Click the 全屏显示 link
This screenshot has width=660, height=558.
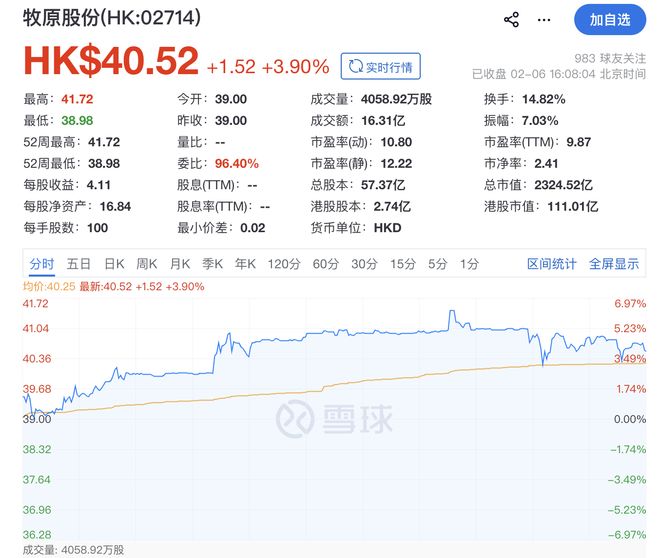(614, 264)
